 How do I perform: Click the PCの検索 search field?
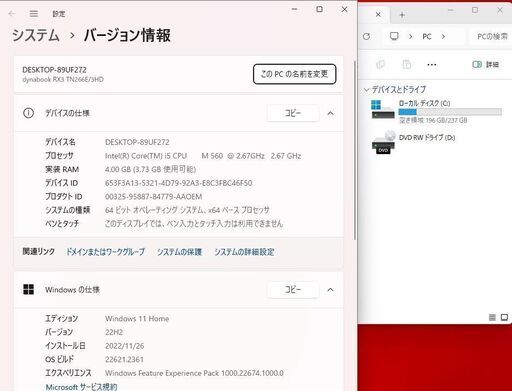[491, 36]
